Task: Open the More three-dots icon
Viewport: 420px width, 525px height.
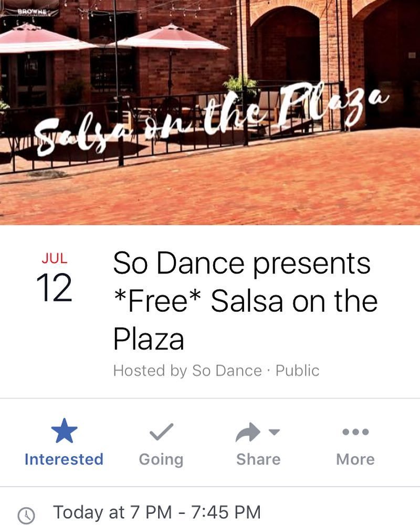Action: 355,432
